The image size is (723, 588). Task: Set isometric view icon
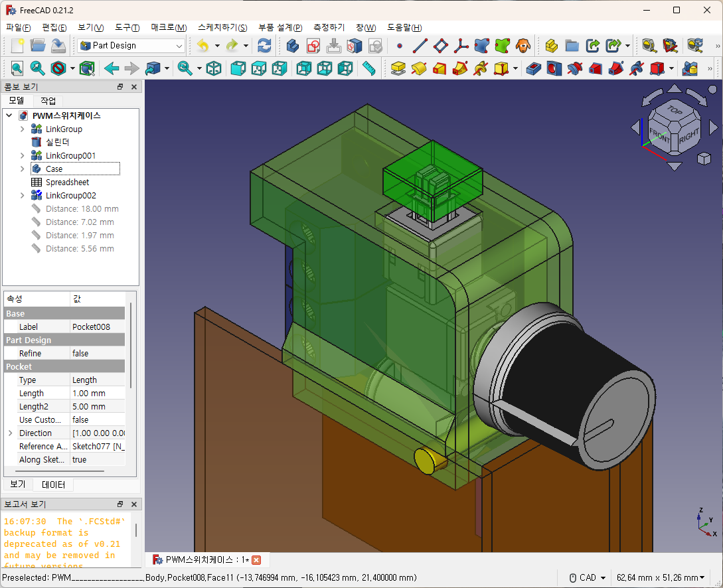point(214,68)
